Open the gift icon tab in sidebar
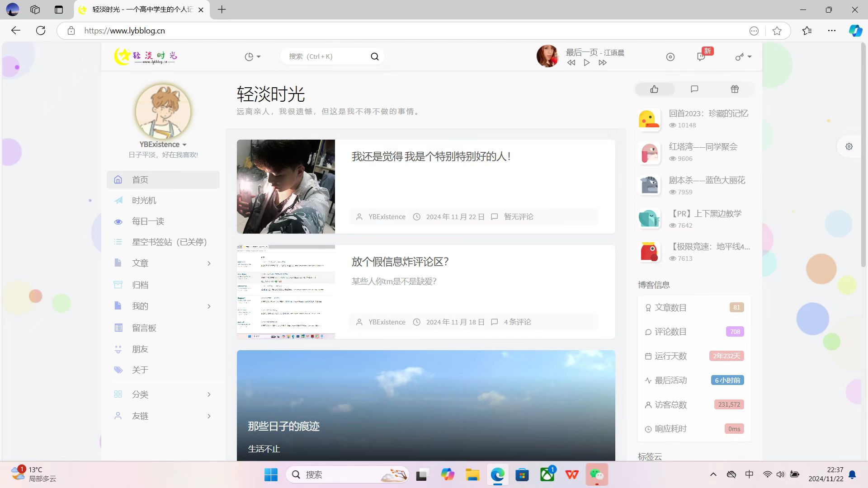This screenshot has height=488, width=868. click(x=735, y=89)
